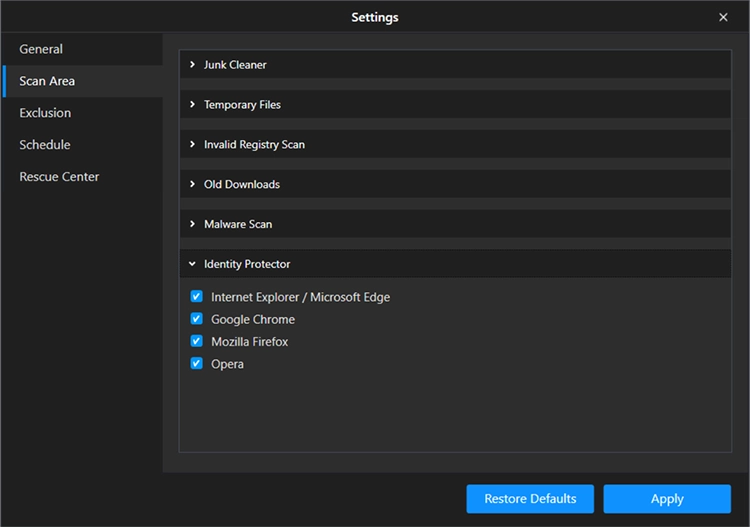The width and height of the screenshot is (750, 527).
Task: Open the General settings tab
Action: (x=41, y=49)
